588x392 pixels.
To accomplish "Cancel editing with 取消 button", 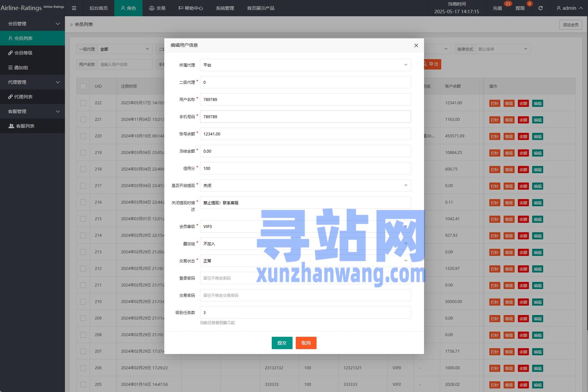I will pyautogui.click(x=306, y=343).
